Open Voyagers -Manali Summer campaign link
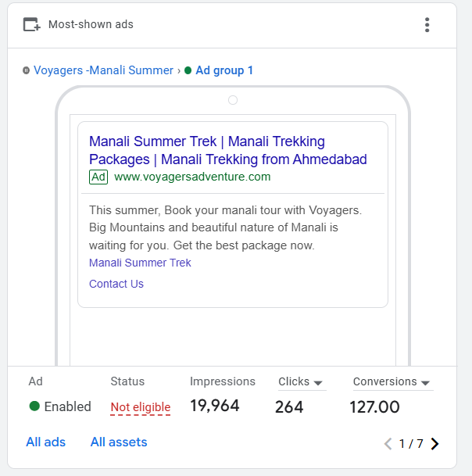This screenshot has width=472, height=476. tap(103, 70)
